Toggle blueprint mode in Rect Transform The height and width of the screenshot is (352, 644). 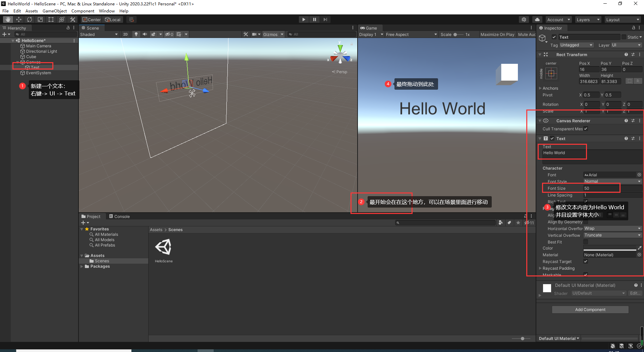point(630,81)
